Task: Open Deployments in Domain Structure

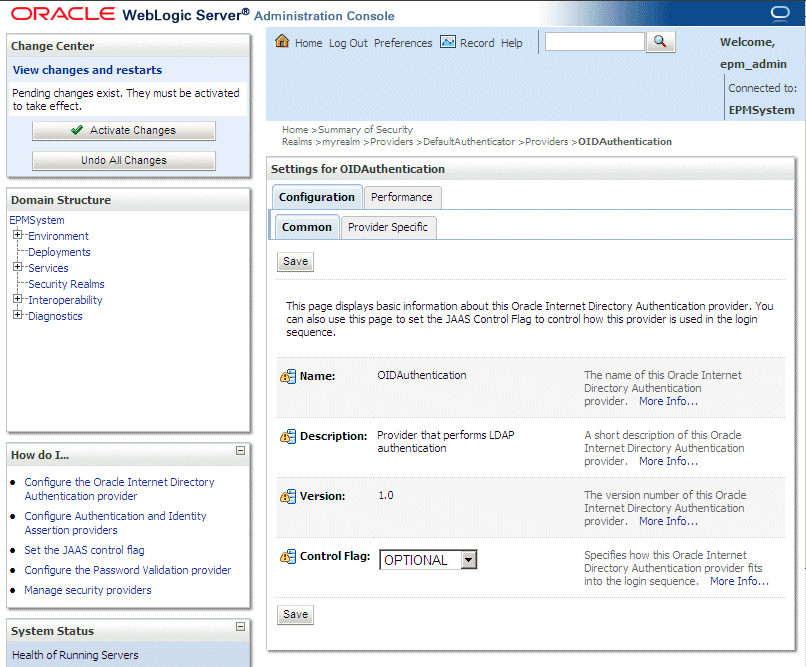Action: tap(59, 252)
